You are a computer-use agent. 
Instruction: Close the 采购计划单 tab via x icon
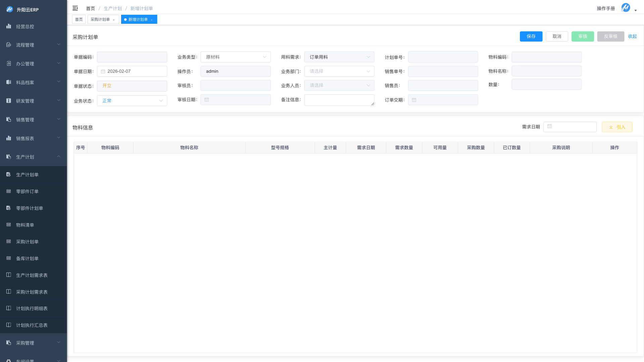pyautogui.click(x=114, y=20)
